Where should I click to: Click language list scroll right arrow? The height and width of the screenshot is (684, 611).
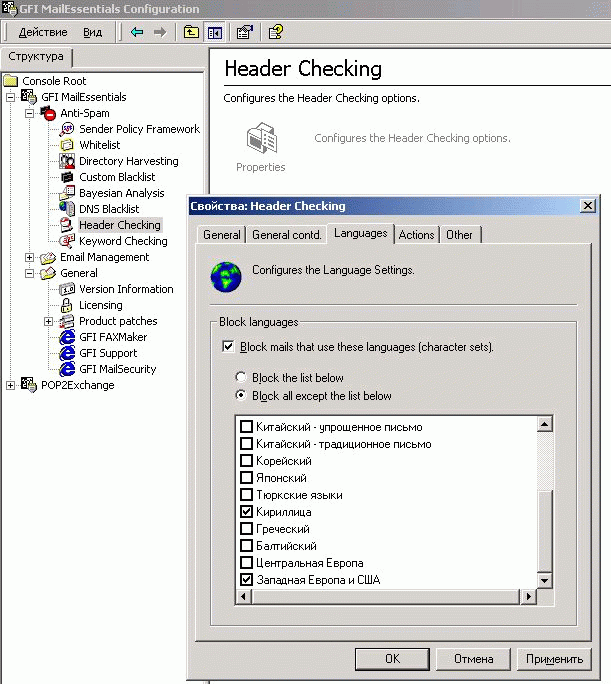pos(529,596)
